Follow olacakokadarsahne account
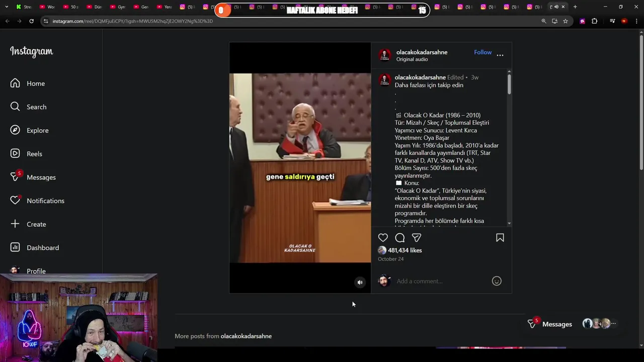This screenshot has width=644, height=362. click(482, 52)
